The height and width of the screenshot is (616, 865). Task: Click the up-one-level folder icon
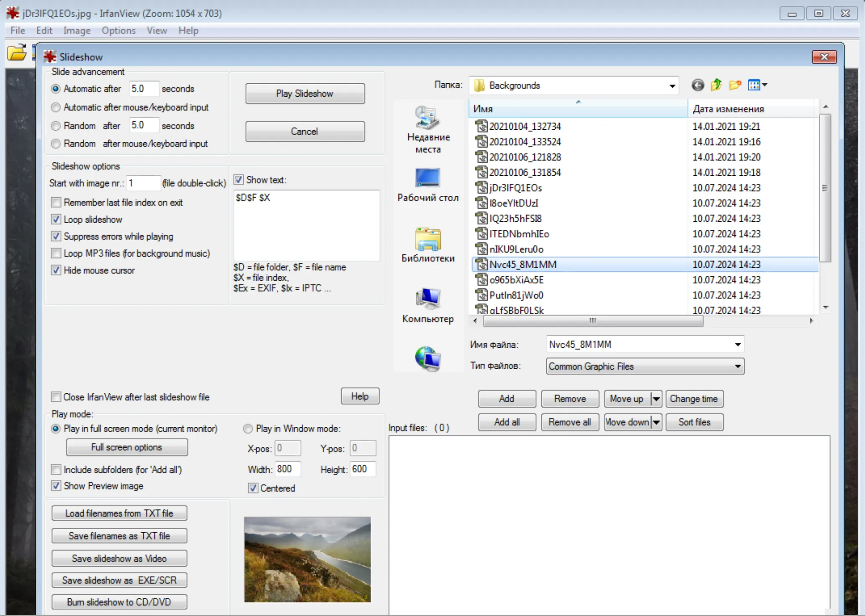716,85
